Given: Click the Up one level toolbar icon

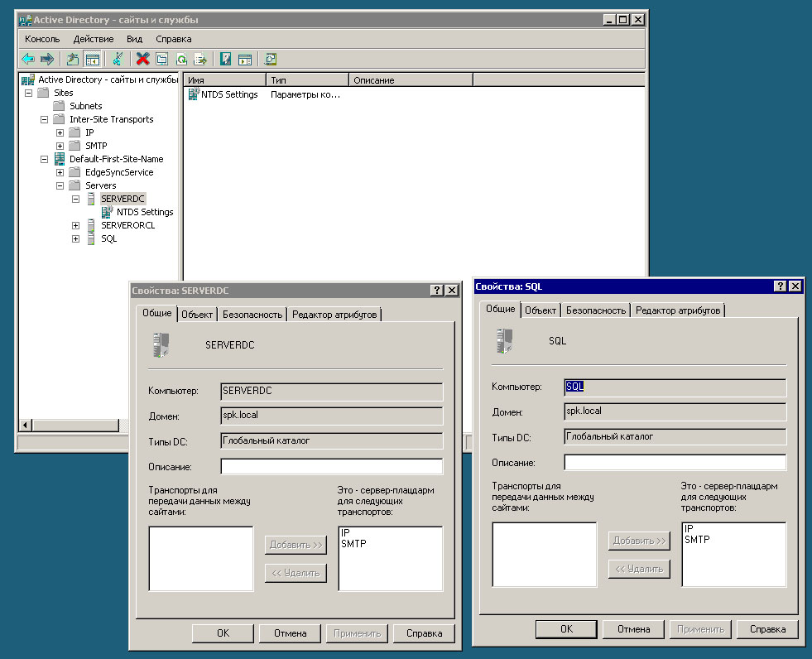Looking at the screenshot, I should 73,59.
